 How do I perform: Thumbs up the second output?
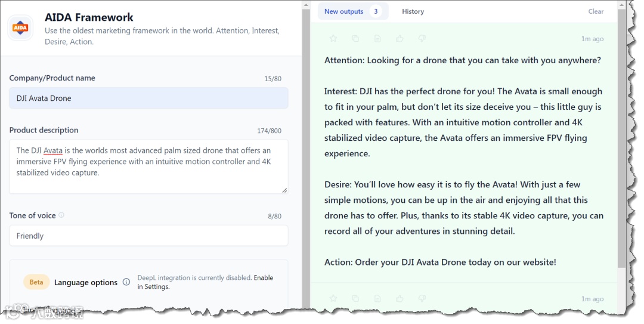(400, 298)
